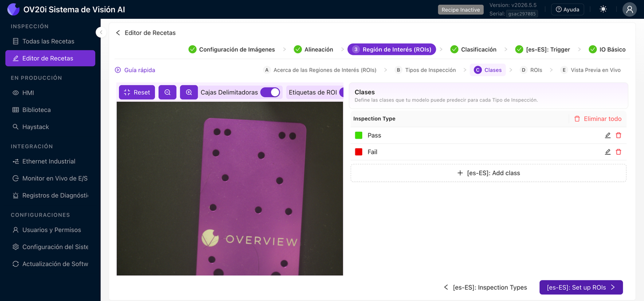Open Configuración del Sistema page

point(50,247)
